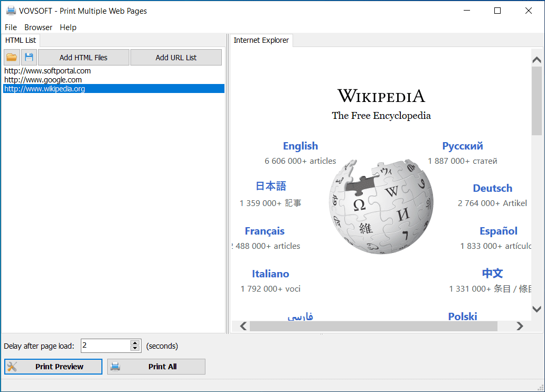This screenshot has height=392, width=545.
Task: Select the Internet Explorer tab
Action: (261, 40)
